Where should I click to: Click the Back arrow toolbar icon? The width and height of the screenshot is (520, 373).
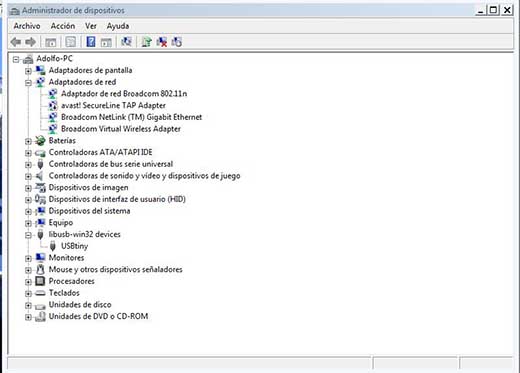coord(16,42)
